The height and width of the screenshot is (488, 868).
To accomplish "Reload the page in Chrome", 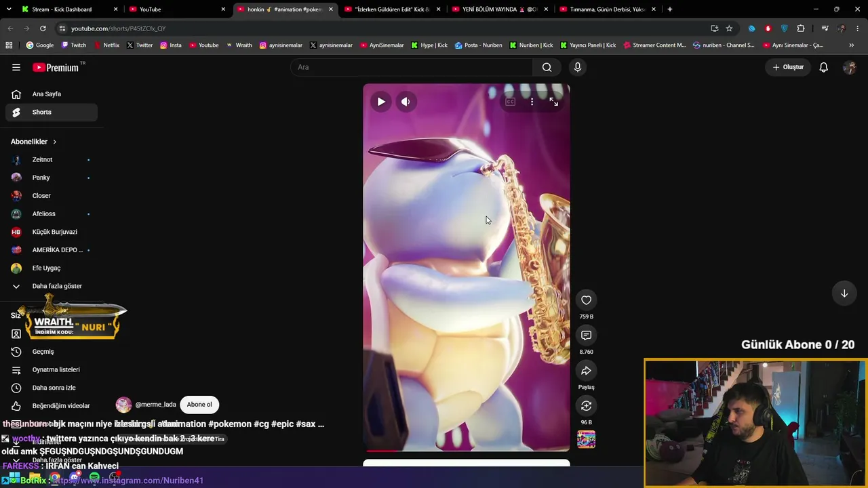I will (x=43, y=28).
